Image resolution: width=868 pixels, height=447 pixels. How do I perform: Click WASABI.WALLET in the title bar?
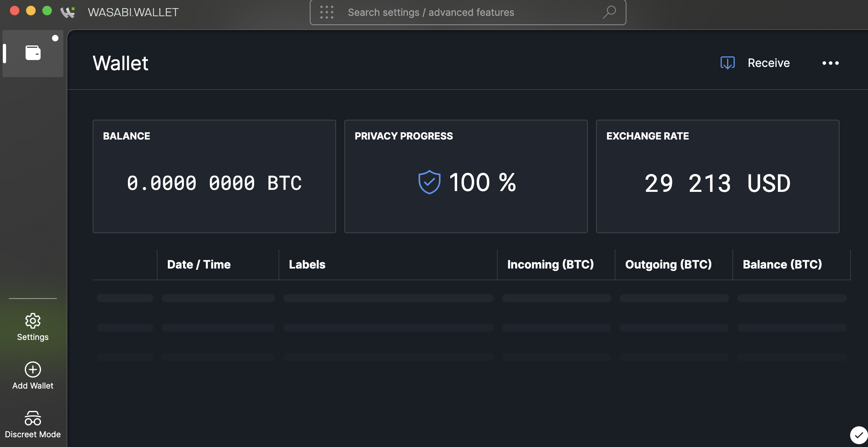click(134, 12)
